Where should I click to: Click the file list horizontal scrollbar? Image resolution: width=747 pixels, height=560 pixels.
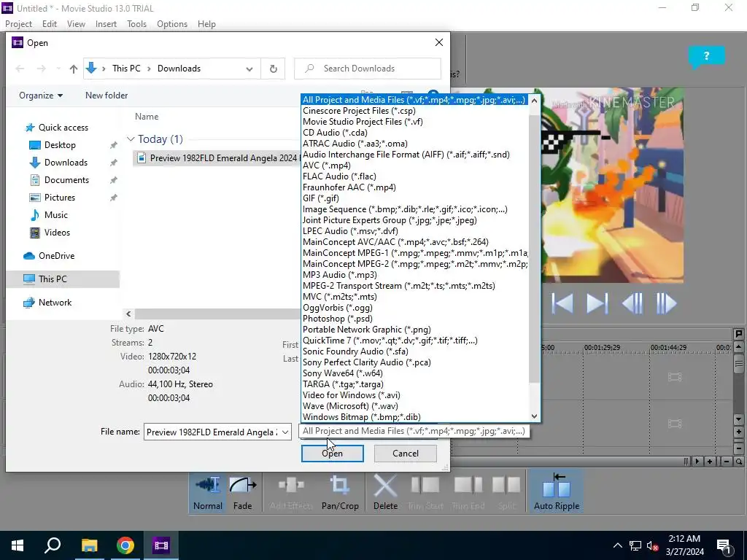coord(217,314)
